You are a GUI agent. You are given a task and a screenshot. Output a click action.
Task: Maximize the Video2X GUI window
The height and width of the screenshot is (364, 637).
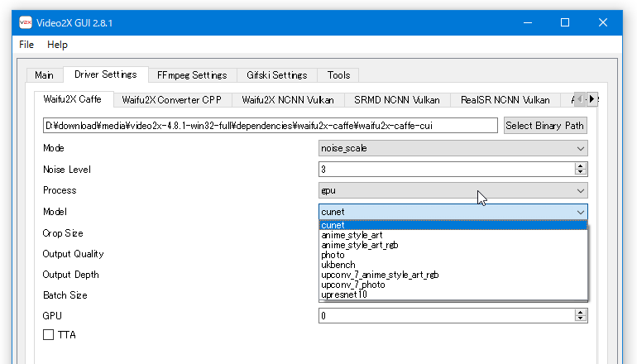click(x=565, y=23)
